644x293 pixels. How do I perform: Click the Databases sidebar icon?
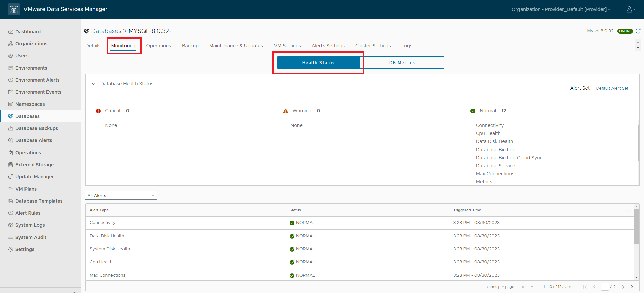11,116
